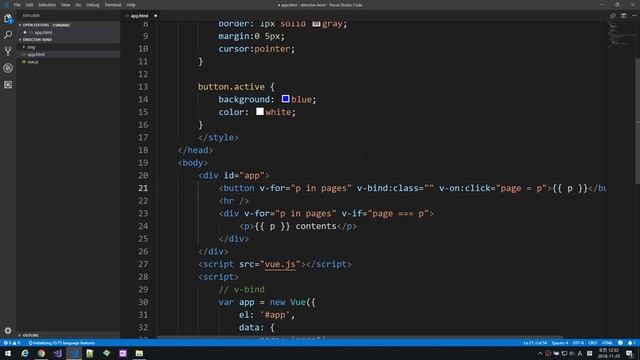The image size is (640, 360).
Task: Open the Manage gear menu
Action: click(8, 330)
